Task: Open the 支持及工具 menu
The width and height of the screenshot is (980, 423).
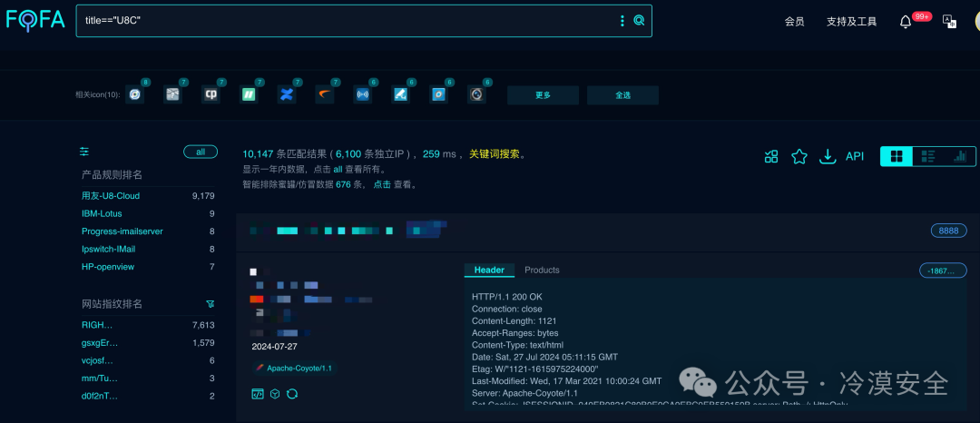Action: tap(851, 21)
